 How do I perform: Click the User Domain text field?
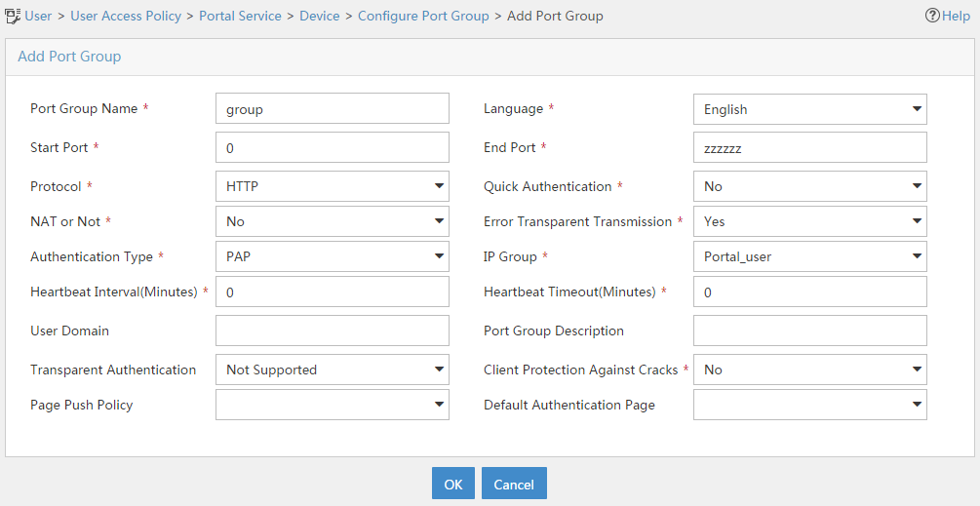333,331
